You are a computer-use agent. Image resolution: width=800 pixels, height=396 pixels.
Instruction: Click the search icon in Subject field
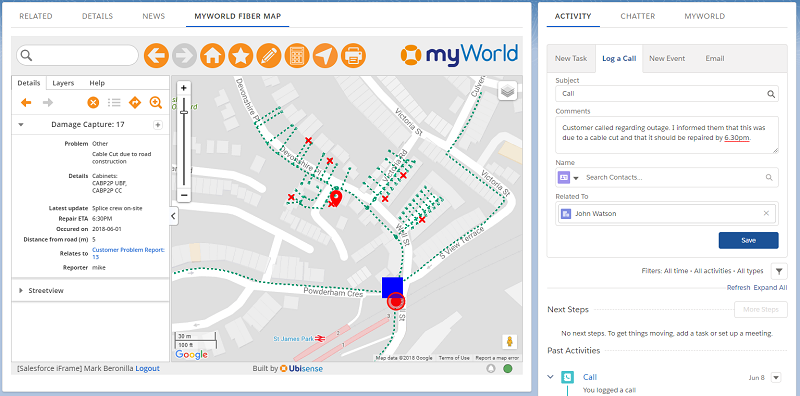(x=772, y=94)
